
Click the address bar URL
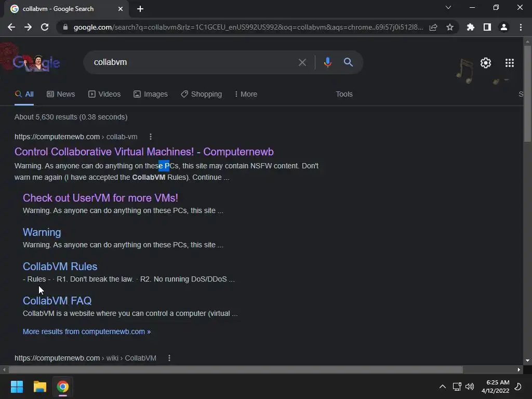(x=248, y=27)
